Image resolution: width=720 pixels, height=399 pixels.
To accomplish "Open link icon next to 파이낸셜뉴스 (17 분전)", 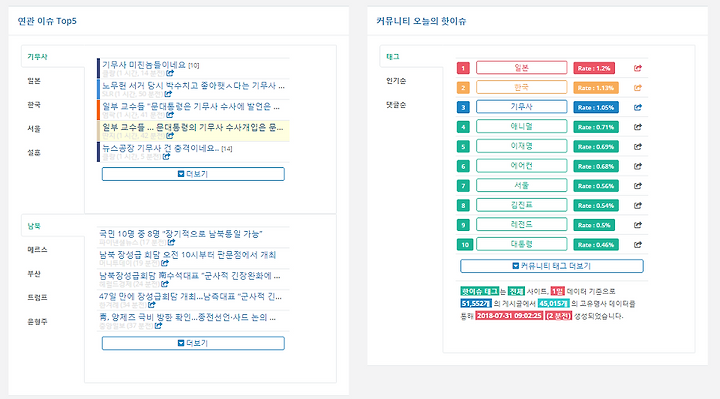I will click(171, 242).
